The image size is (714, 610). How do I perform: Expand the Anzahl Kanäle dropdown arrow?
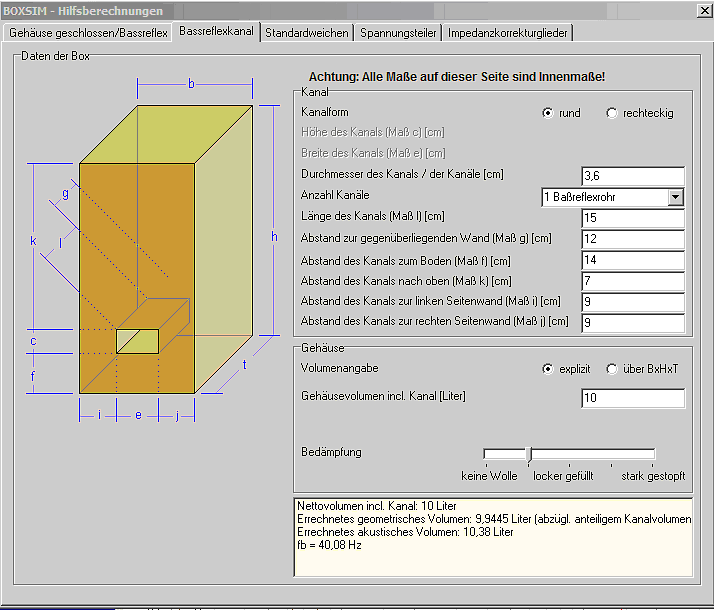tap(676, 197)
